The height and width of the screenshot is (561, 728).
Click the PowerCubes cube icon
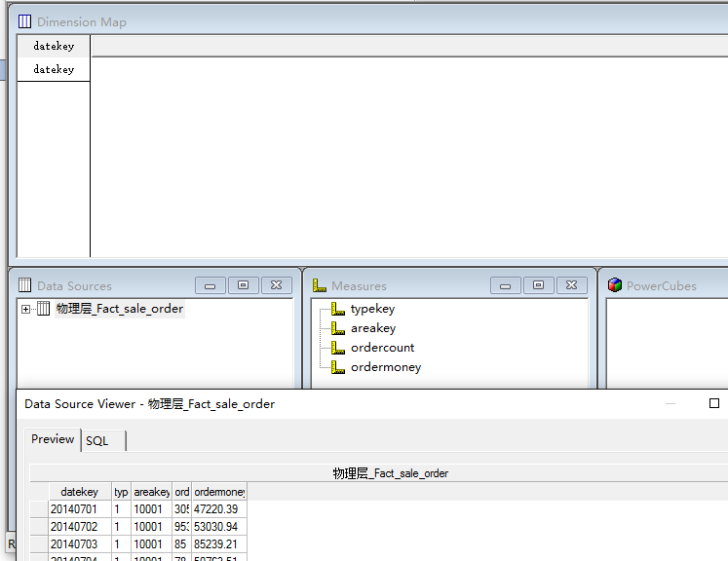click(x=615, y=285)
